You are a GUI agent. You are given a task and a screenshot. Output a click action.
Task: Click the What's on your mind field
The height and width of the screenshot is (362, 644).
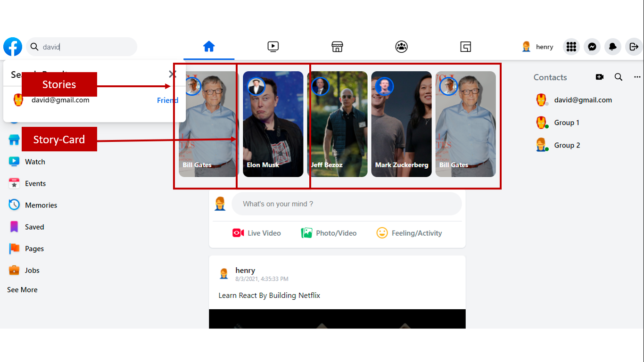[347, 204]
